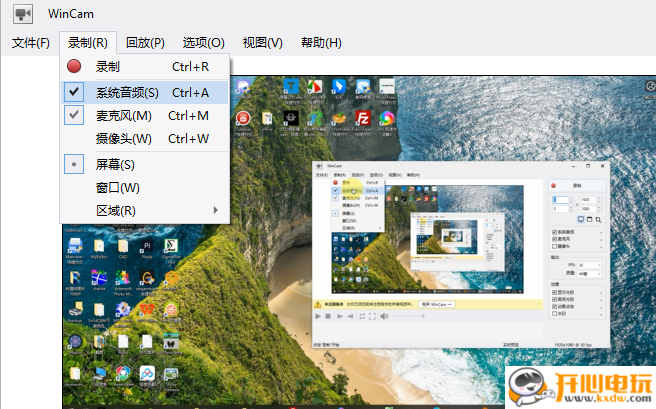
Task: Open the 视图(V) menu
Action: pos(262,43)
